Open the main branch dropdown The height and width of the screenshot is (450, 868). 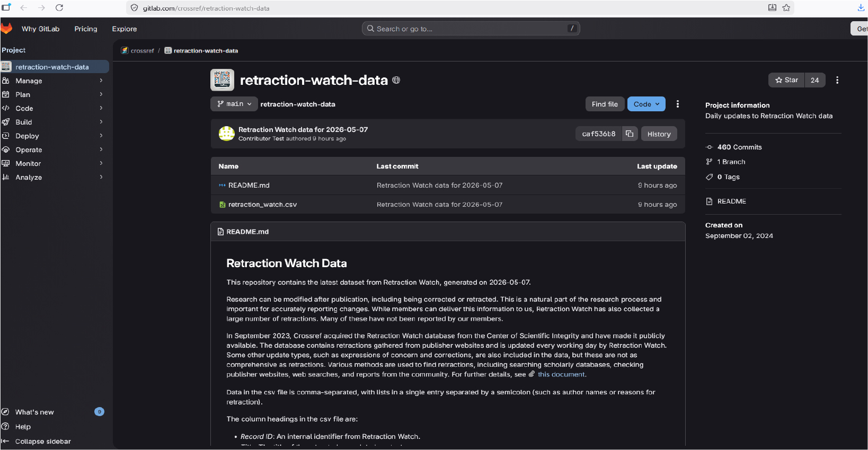click(234, 104)
